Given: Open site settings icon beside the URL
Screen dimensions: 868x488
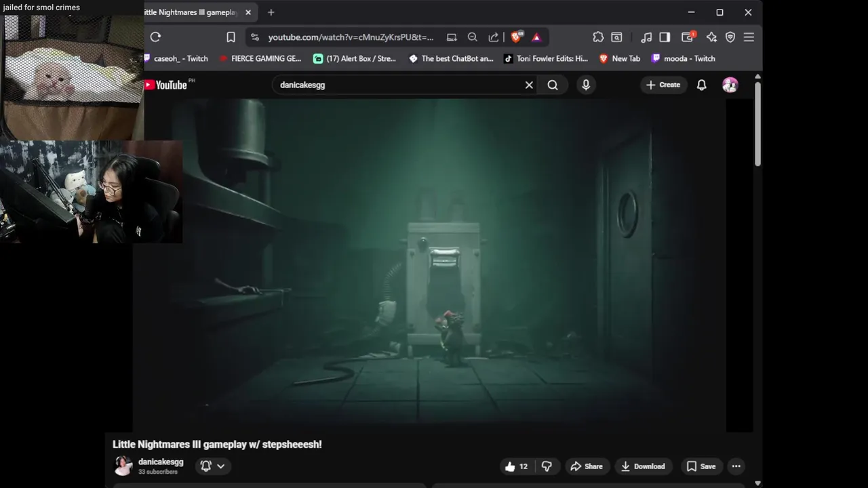Looking at the screenshot, I should [255, 37].
